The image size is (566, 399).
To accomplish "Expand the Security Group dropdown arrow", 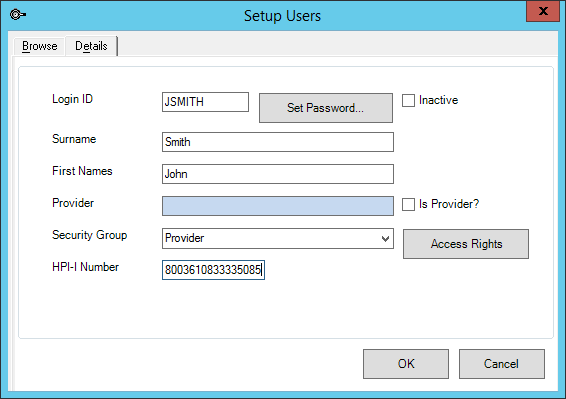I will (386, 239).
